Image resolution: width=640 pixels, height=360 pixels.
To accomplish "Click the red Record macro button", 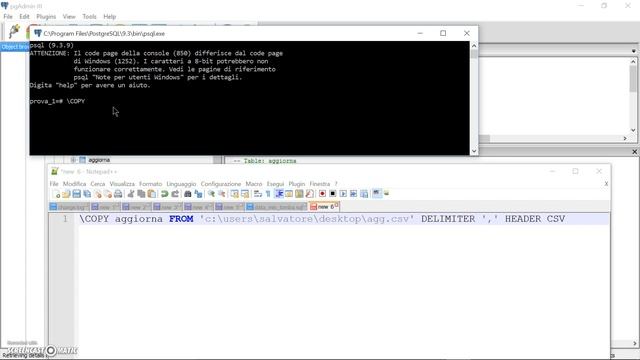I will pos(322,194).
